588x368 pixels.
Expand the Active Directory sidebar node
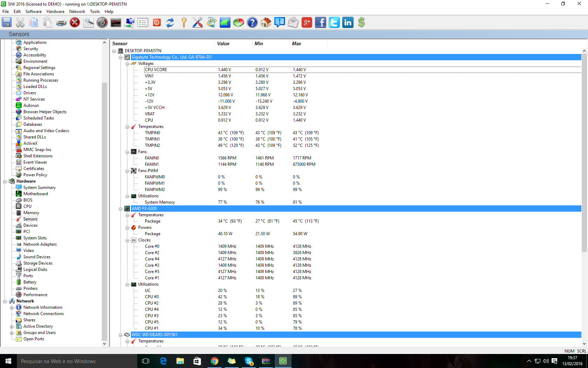12,327
